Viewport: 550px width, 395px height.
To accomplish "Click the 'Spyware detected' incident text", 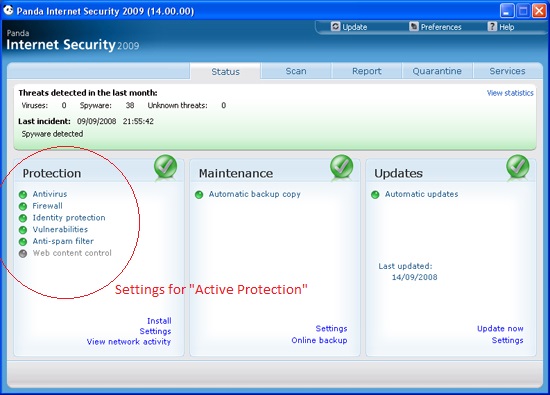I will coord(52,134).
